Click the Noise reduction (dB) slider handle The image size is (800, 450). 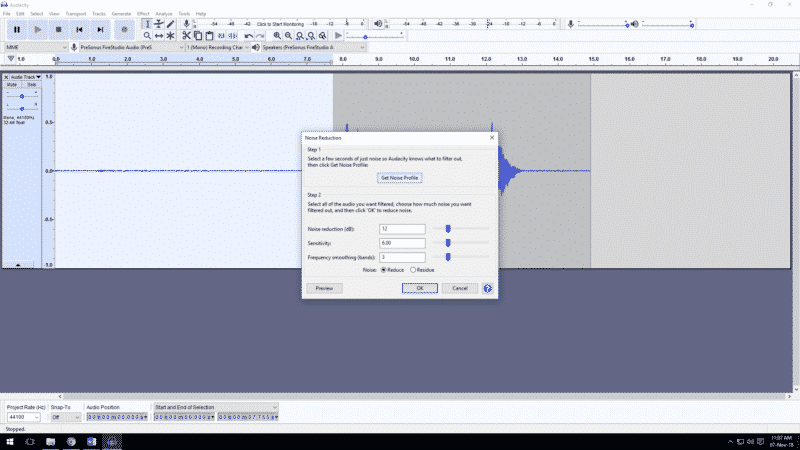point(448,229)
